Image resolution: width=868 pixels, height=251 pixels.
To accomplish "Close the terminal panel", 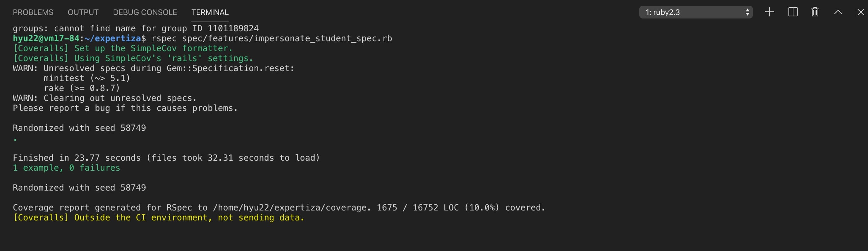I will pyautogui.click(x=861, y=12).
